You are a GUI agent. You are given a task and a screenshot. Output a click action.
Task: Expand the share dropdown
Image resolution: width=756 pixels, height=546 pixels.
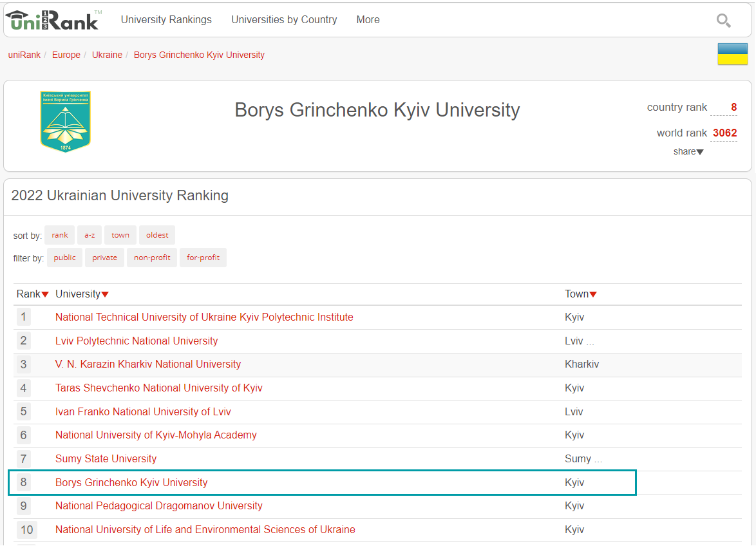tap(688, 152)
